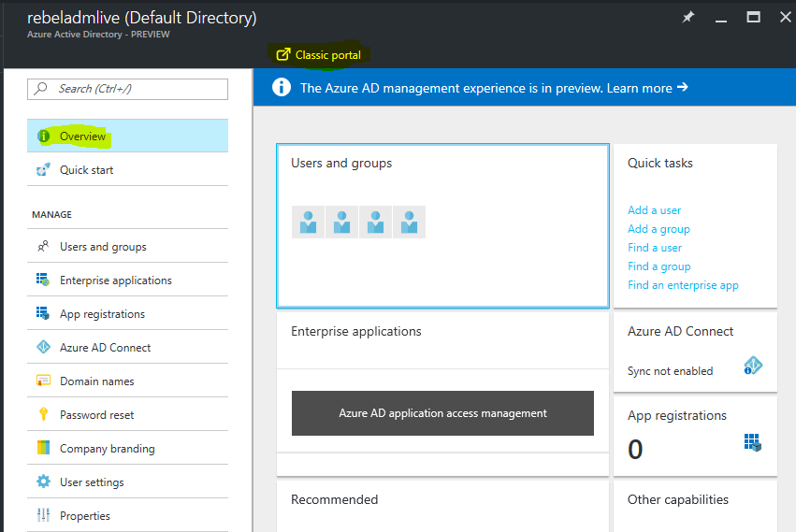The image size is (796, 532).
Task: Click the Overview info icon
Action: (x=44, y=137)
